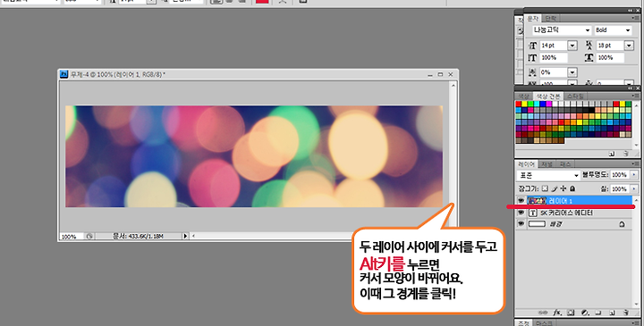Pick the magenta swatch in first row
Viewport: 644px width, 326px height.
point(548,104)
